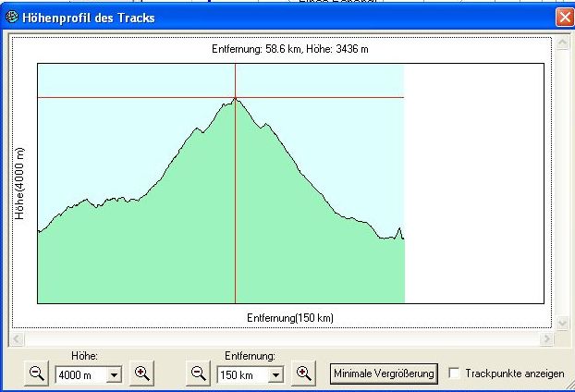This screenshot has height=392, width=575.
Task: Zoom in the Höhe axis
Action: (141, 374)
